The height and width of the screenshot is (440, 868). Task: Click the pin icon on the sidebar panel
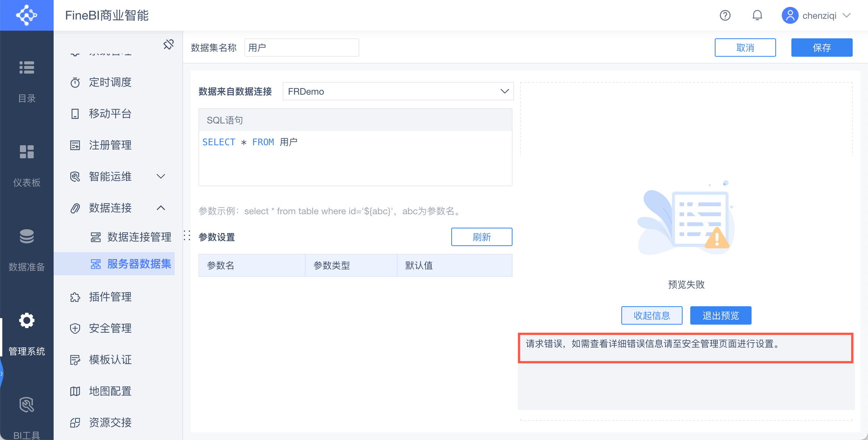tap(169, 44)
